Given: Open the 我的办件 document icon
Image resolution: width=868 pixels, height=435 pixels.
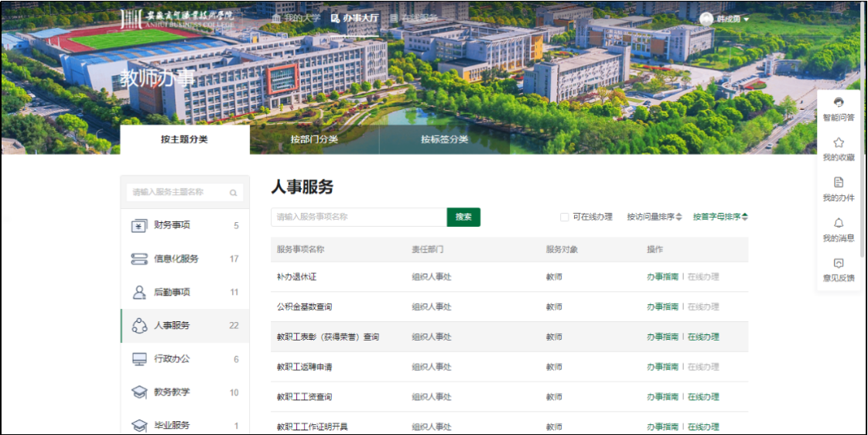Looking at the screenshot, I should pyautogui.click(x=839, y=183).
